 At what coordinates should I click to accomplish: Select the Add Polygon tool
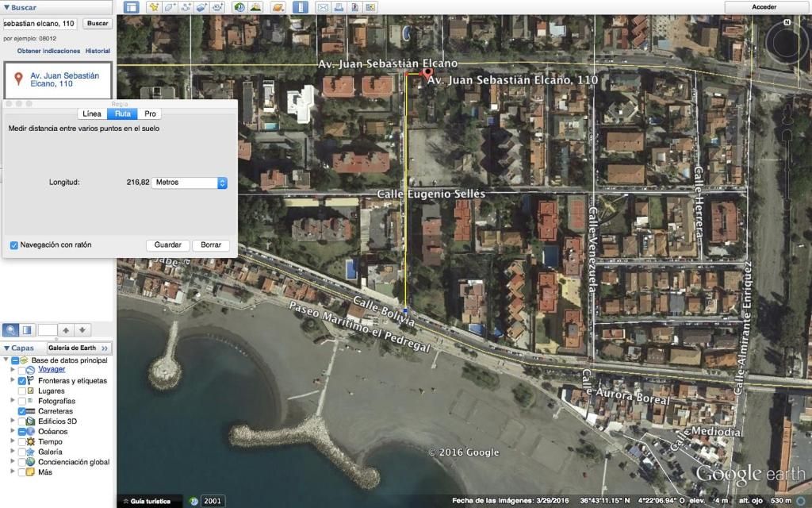pyautogui.click(x=170, y=7)
